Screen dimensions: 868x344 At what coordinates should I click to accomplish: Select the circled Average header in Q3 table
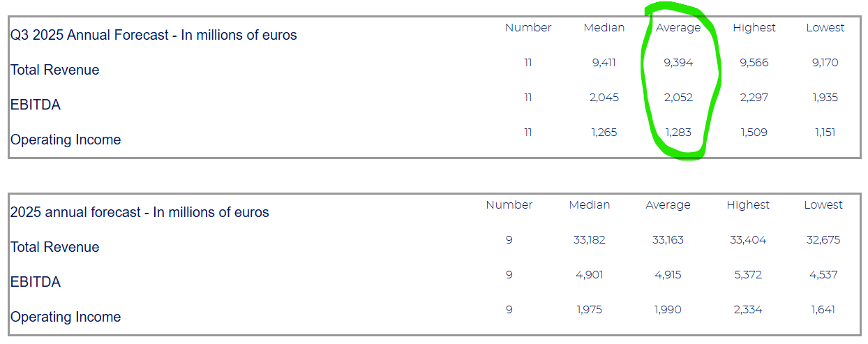[678, 28]
